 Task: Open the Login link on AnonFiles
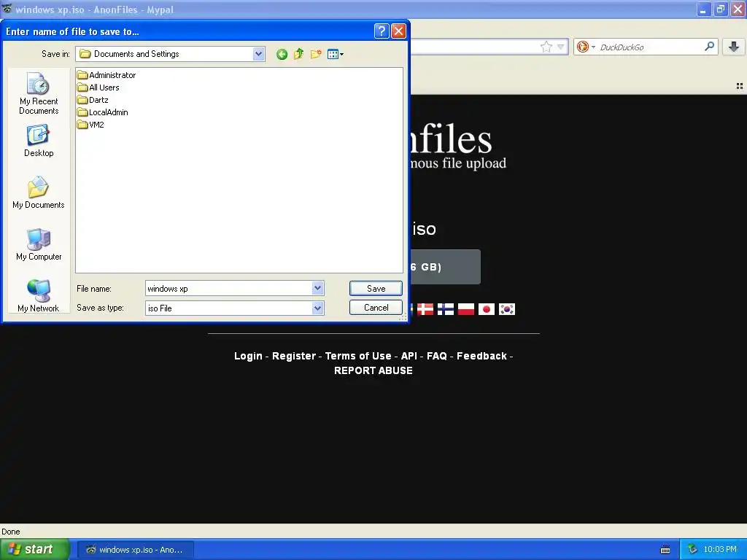pyautogui.click(x=248, y=356)
